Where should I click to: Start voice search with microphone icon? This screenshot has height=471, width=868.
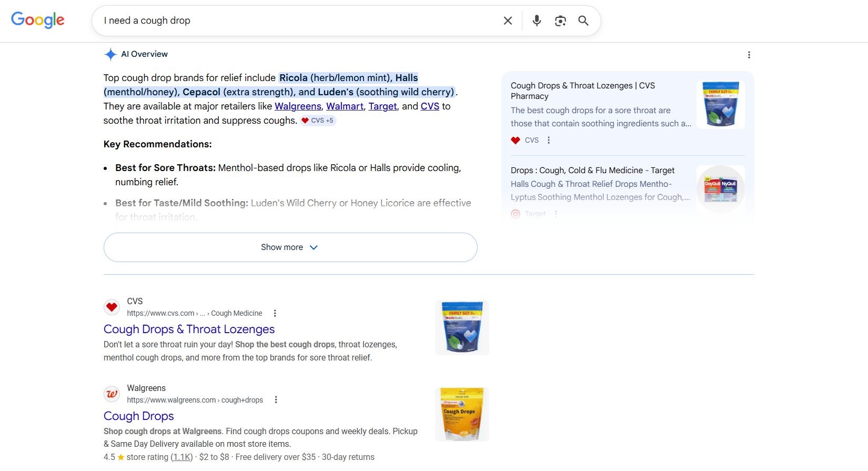[537, 21]
